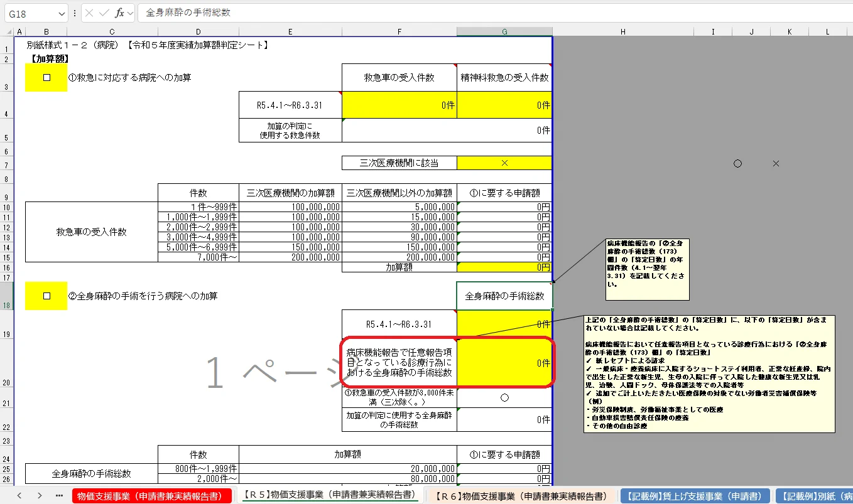Switch to the 【R６】物価支援事業 sheet tab
This screenshot has height=504, width=853.
(x=520, y=496)
